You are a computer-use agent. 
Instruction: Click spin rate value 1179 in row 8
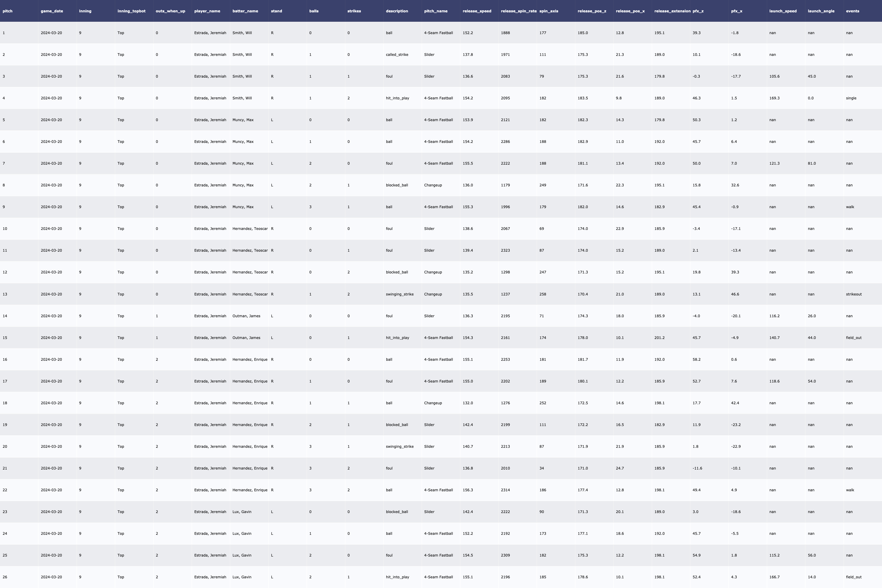coord(505,185)
